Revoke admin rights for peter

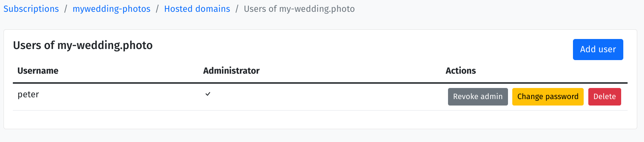pyautogui.click(x=478, y=97)
